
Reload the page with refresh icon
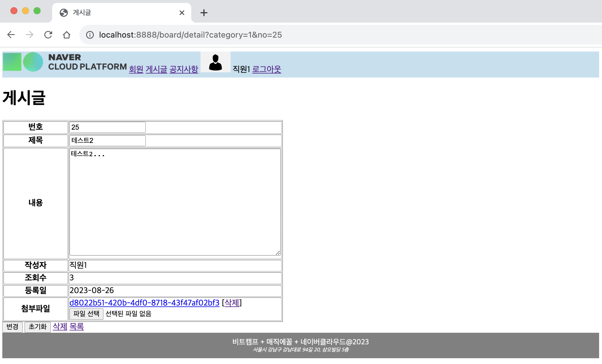click(48, 35)
